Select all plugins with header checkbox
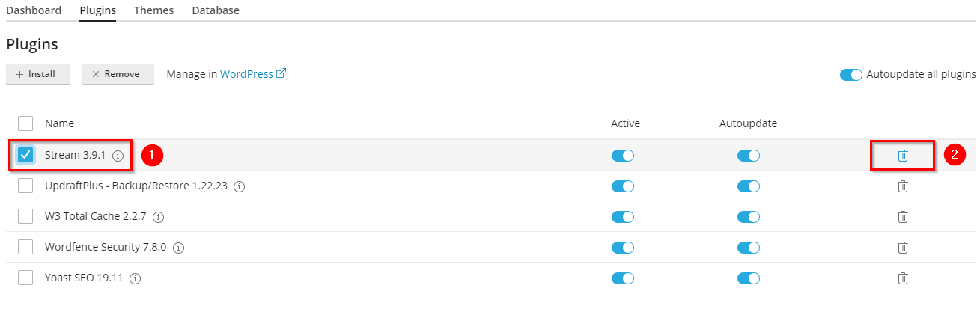980x312 pixels. (x=25, y=123)
